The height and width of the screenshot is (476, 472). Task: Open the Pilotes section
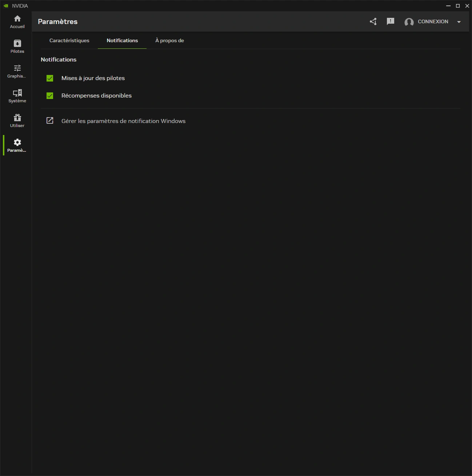17,47
